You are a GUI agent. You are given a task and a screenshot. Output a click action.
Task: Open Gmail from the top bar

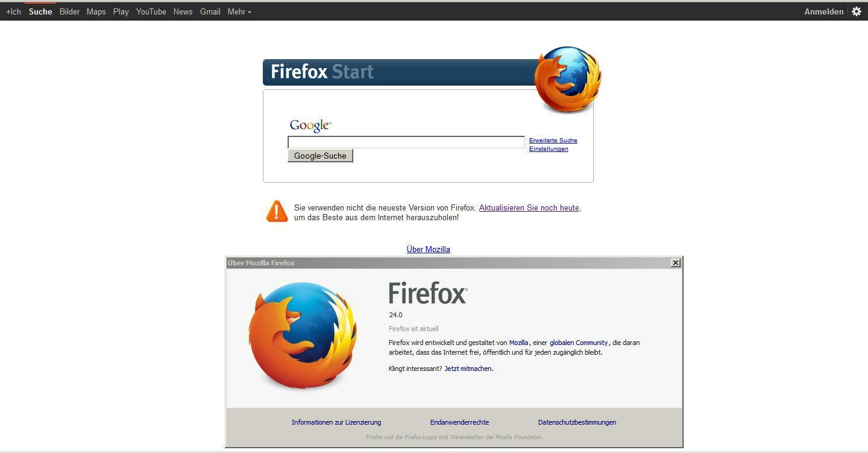tap(210, 11)
